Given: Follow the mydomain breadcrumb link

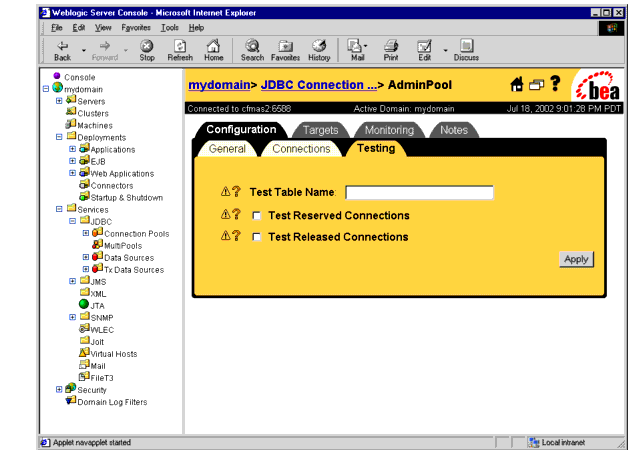Looking at the screenshot, I should pos(219,85).
